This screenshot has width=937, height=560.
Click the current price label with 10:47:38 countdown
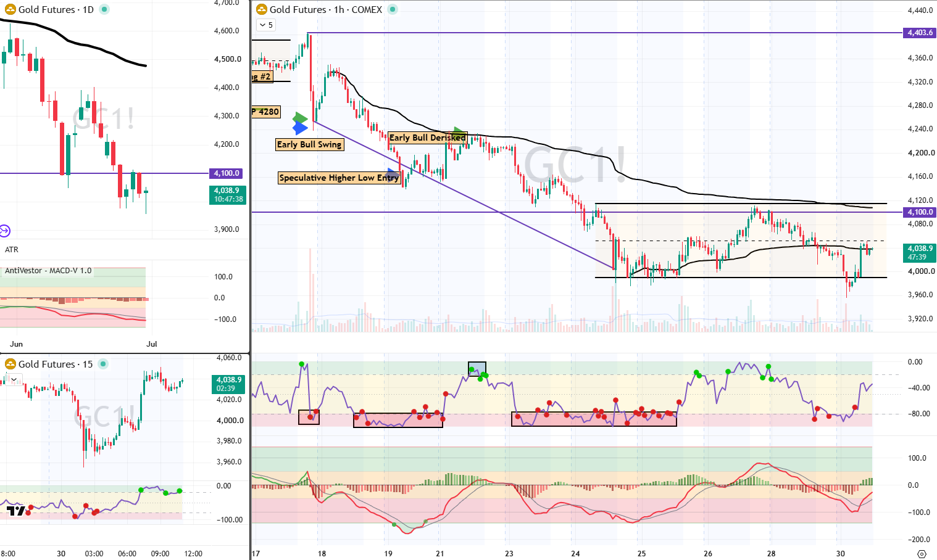point(228,195)
